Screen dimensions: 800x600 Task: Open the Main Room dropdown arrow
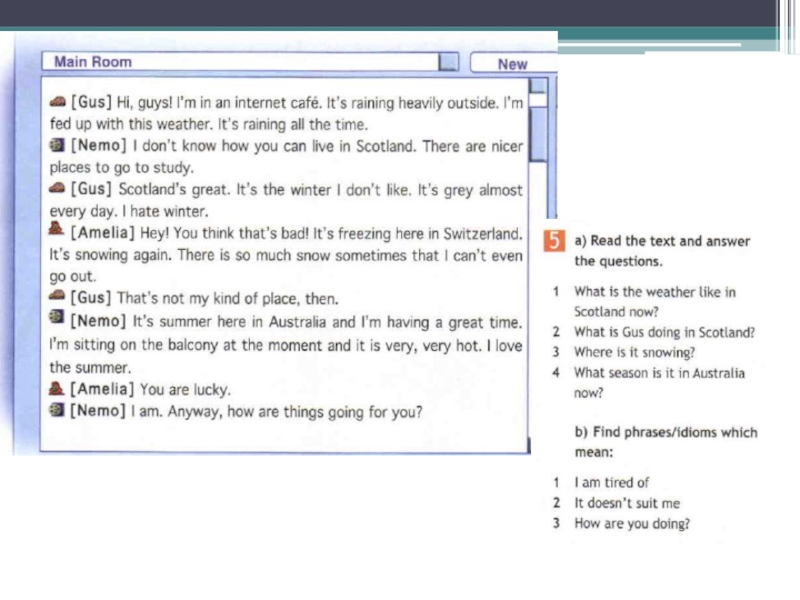[450, 63]
